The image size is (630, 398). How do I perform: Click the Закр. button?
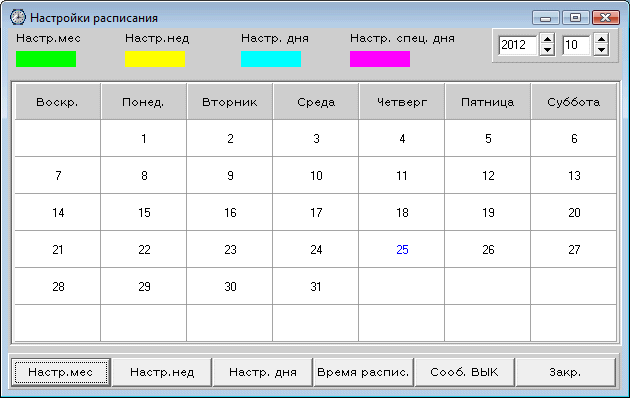point(565,372)
